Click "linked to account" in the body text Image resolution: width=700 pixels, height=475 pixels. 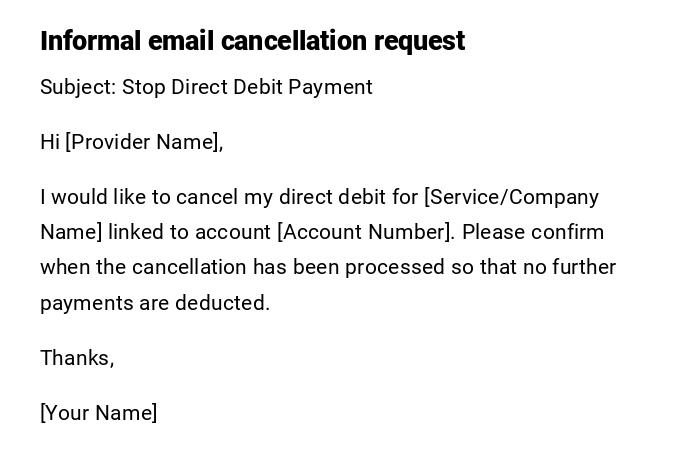(x=189, y=232)
